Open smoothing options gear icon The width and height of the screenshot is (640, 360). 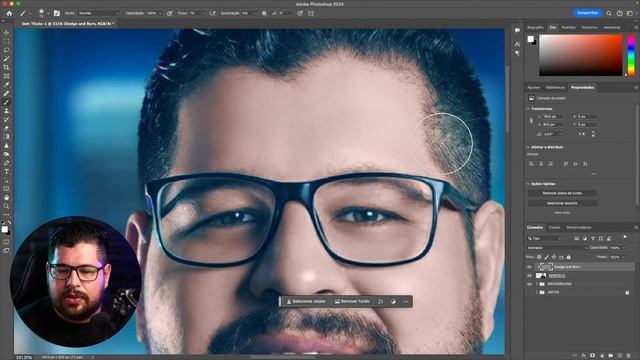(264, 13)
